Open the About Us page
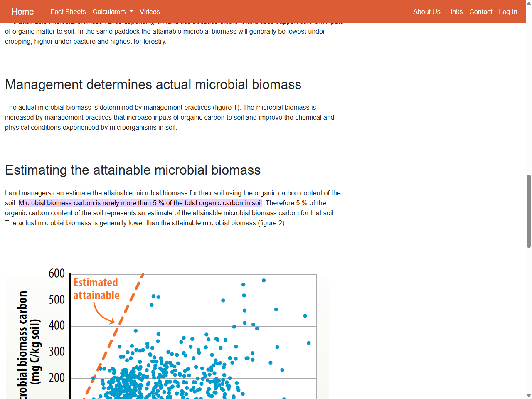The height and width of the screenshot is (399, 532). click(426, 12)
